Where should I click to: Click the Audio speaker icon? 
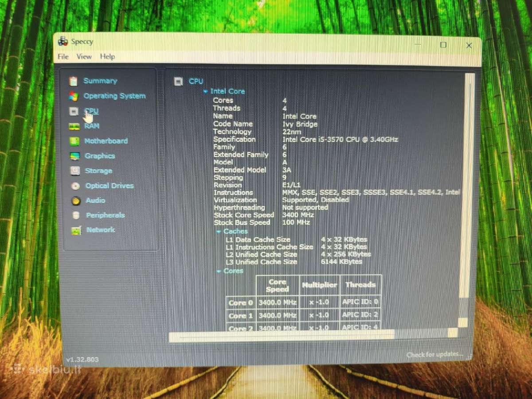coord(76,201)
